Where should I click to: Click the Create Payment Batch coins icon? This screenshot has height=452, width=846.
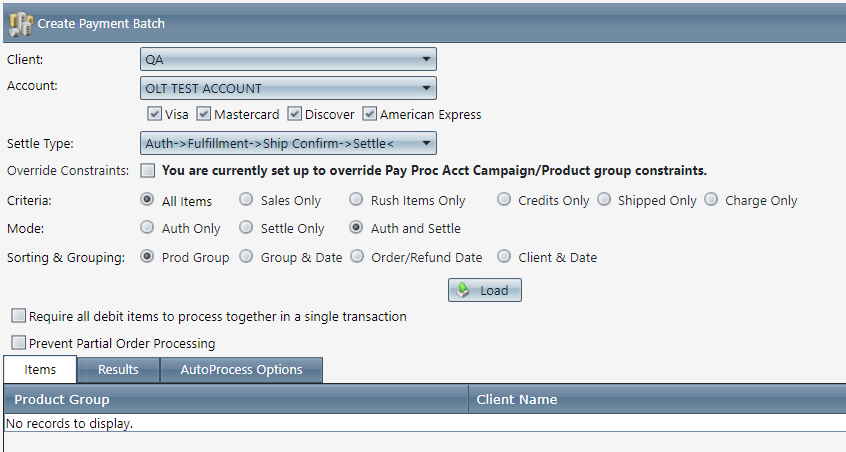(x=21, y=24)
